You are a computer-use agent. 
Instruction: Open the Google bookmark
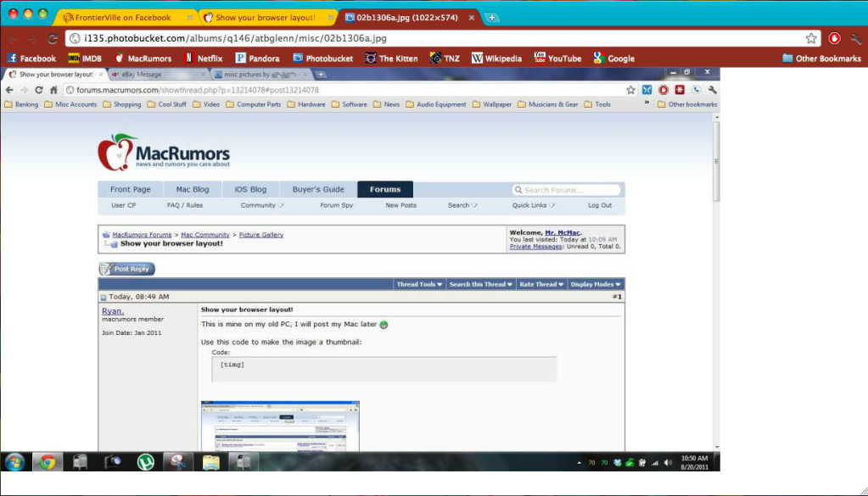pyautogui.click(x=614, y=58)
